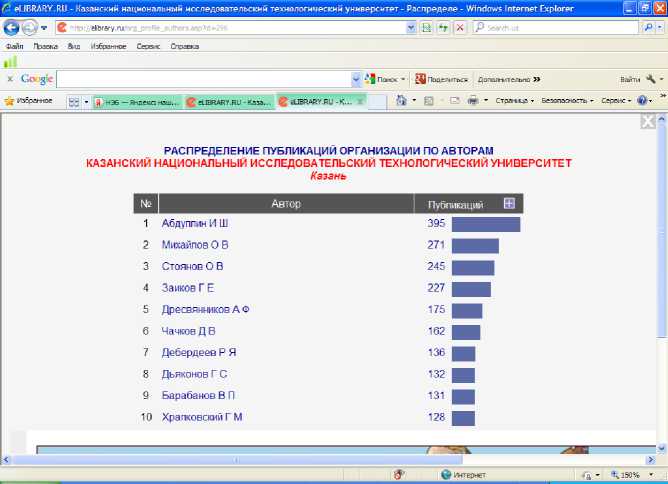Click the Search.us search box
The height and width of the screenshot is (484, 668).
[556, 28]
